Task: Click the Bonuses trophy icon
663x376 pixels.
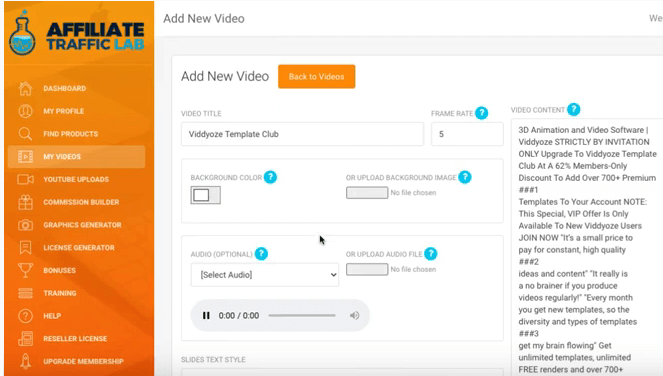Action: coord(25,270)
